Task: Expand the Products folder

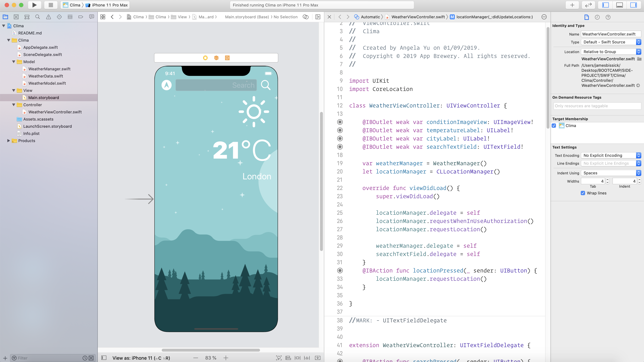Action: point(9,141)
